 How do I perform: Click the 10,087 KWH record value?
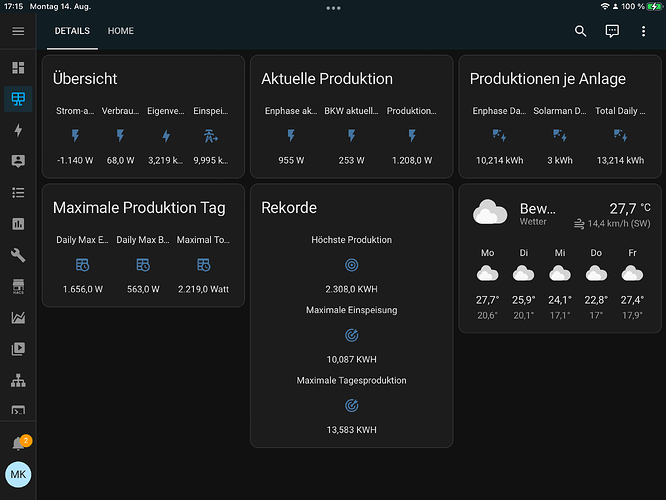pyautogui.click(x=352, y=359)
